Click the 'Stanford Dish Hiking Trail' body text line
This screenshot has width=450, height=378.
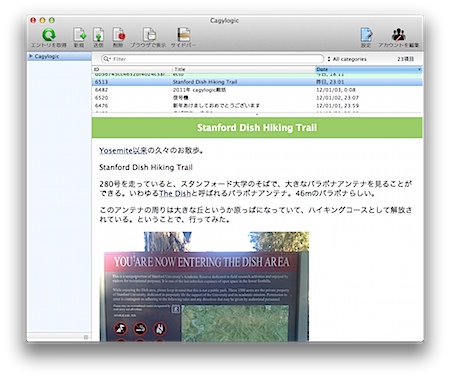coord(146,167)
